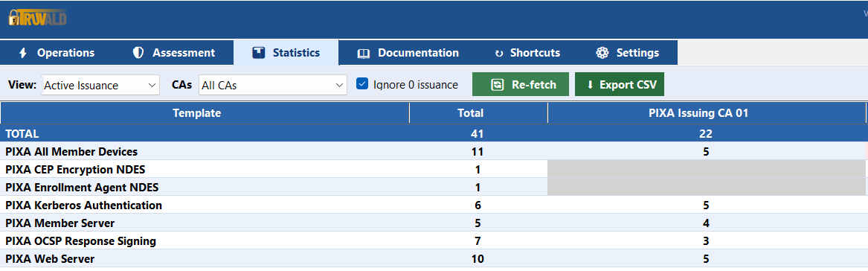868x271 pixels.
Task: Open the Documentation tab
Action: click(x=408, y=53)
